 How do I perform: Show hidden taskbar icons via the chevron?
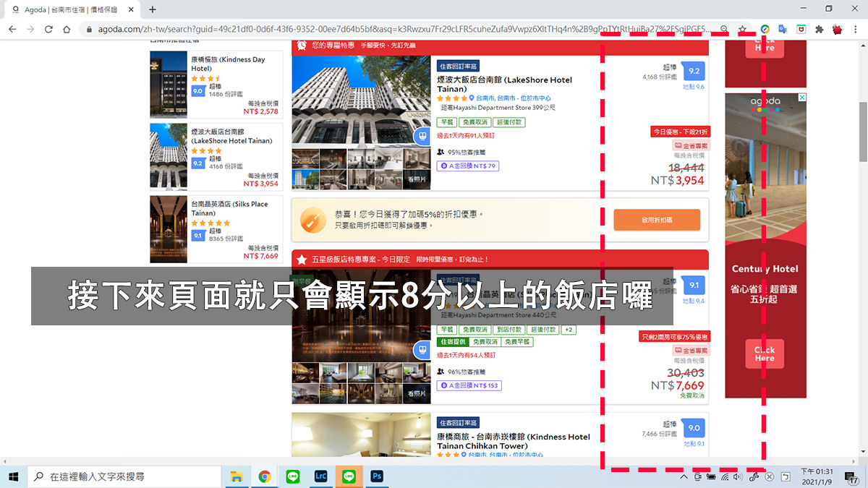(683, 476)
